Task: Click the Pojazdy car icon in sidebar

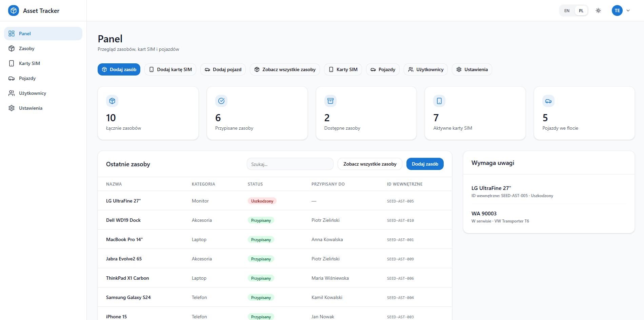Action: 12,78
